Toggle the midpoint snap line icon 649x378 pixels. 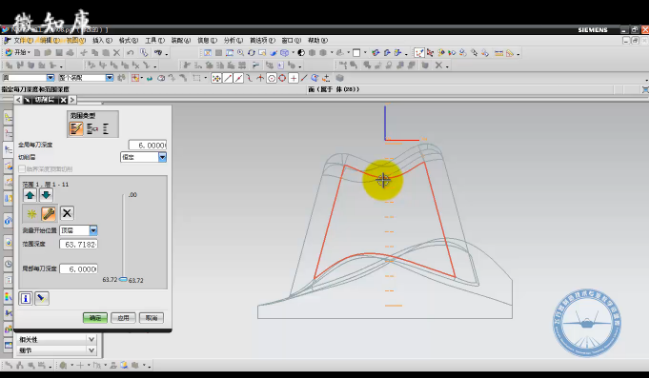point(238,78)
